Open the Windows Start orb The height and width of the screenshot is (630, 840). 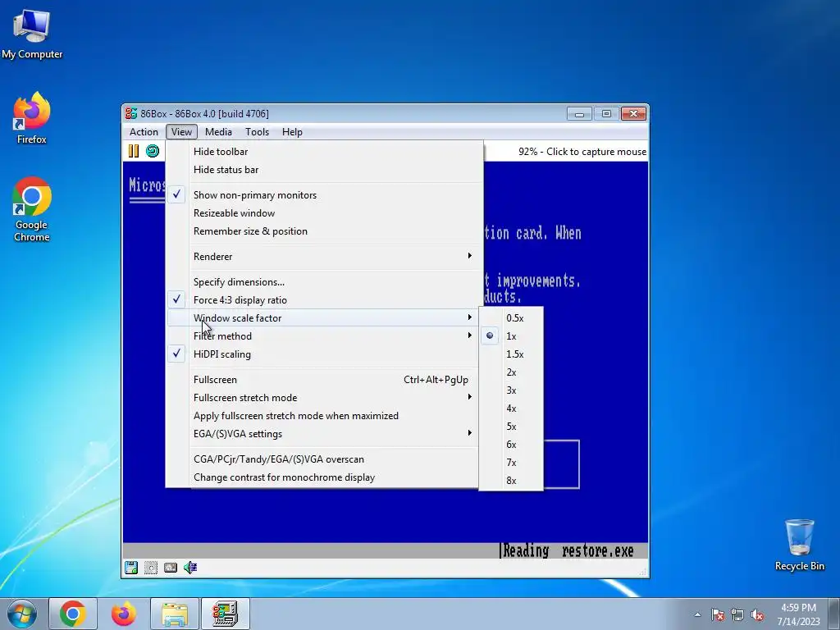click(22, 614)
